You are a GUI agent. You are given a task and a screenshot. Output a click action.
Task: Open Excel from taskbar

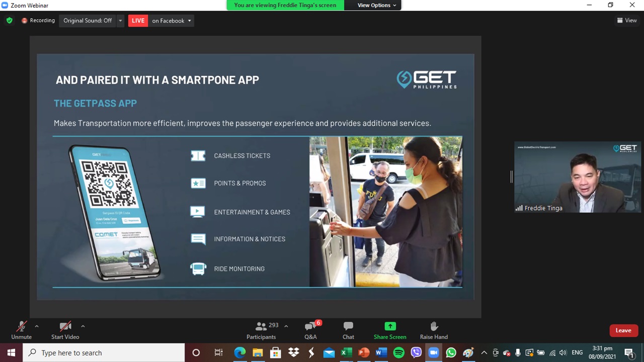point(346,352)
